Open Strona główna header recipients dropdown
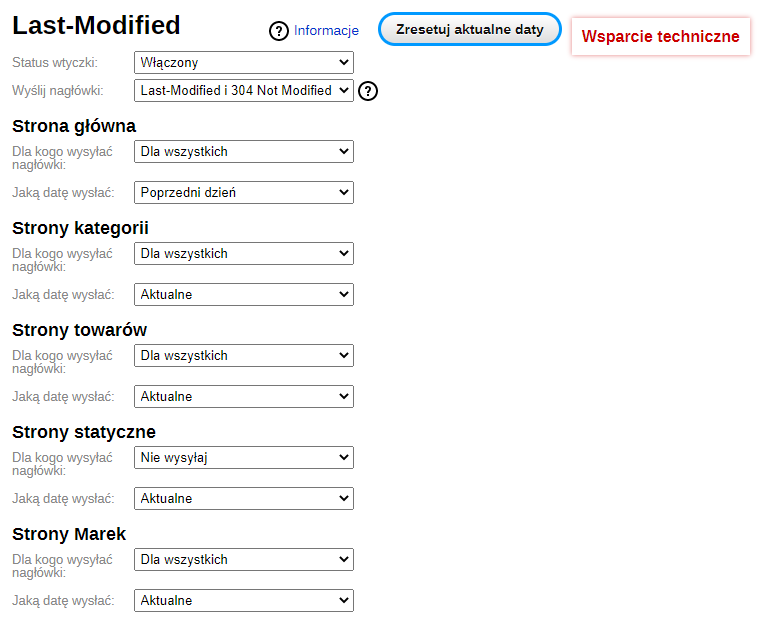This screenshot has height=638, width=766. [244, 151]
